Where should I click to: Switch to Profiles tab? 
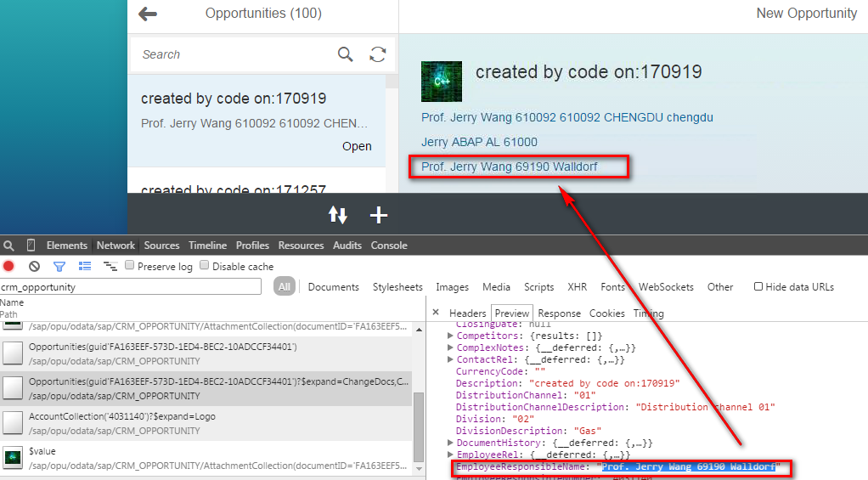252,246
